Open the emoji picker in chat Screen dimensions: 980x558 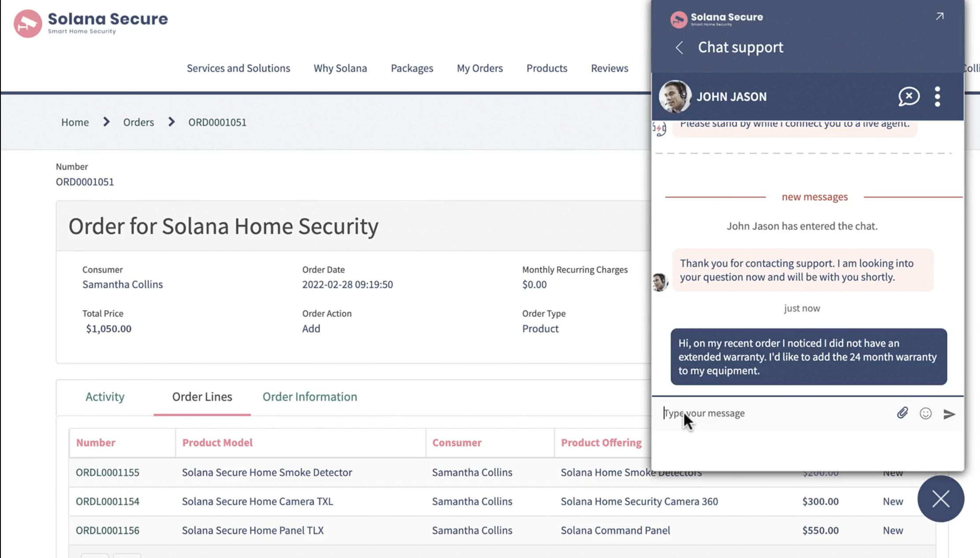coord(925,413)
